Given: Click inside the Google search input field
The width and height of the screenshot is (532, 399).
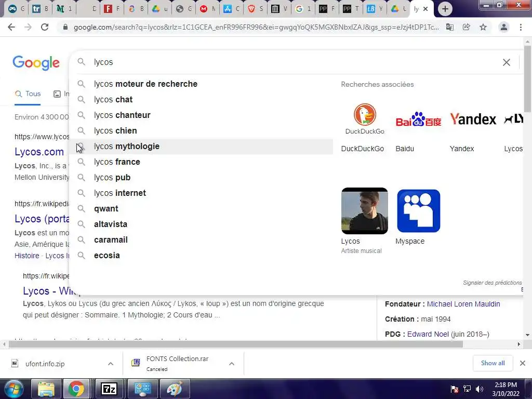Looking at the screenshot, I should click(x=295, y=62).
